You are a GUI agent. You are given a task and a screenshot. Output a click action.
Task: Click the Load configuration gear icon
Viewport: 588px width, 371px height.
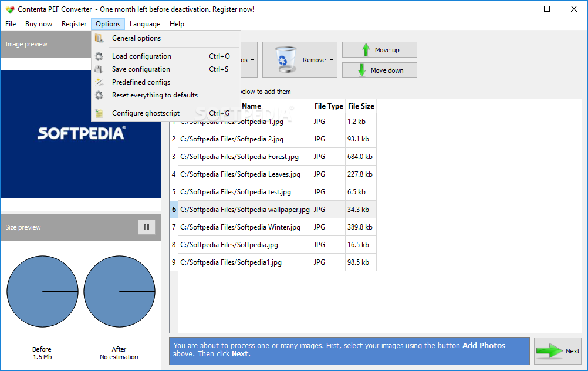click(x=99, y=56)
